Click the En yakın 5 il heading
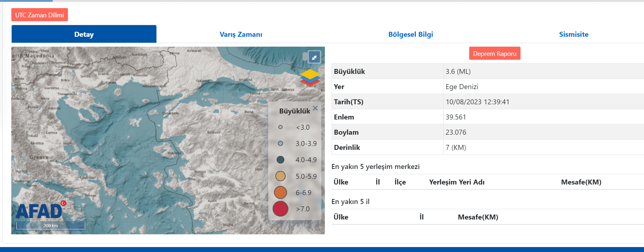This screenshot has width=644, height=252. tap(350, 201)
